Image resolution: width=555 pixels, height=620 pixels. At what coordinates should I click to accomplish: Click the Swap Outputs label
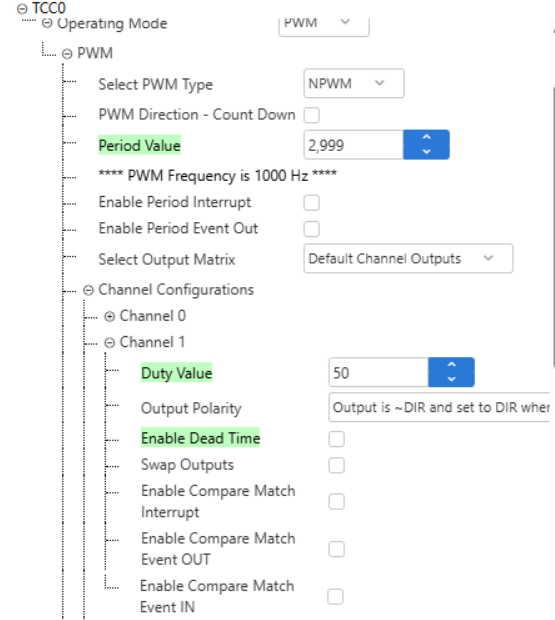(x=187, y=465)
